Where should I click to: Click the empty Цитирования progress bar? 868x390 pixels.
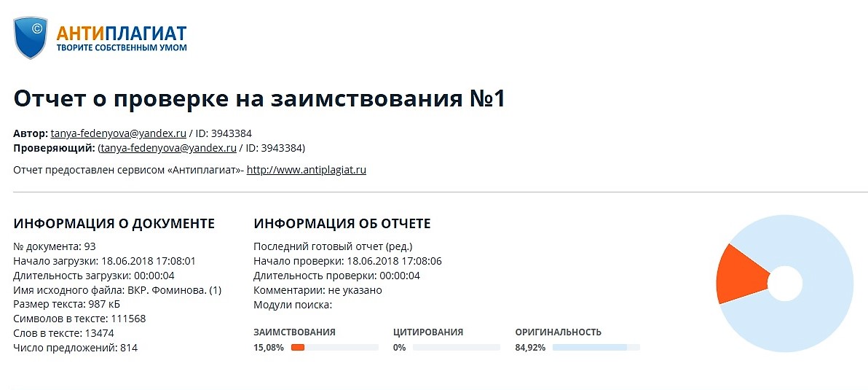coord(456,348)
